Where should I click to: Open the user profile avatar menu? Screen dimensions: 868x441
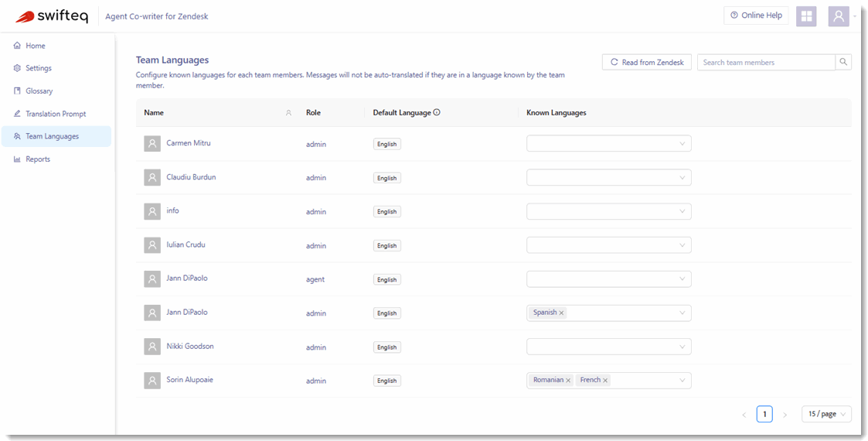click(839, 16)
